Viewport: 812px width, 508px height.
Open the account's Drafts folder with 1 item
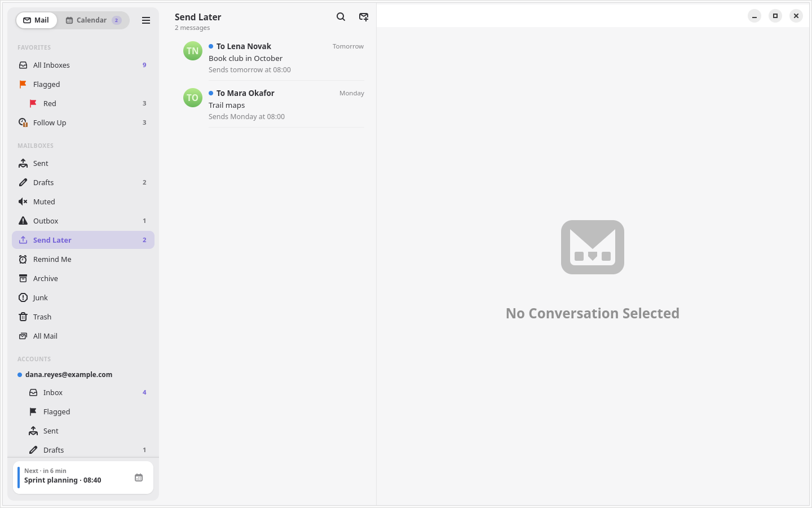[x=83, y=450]
